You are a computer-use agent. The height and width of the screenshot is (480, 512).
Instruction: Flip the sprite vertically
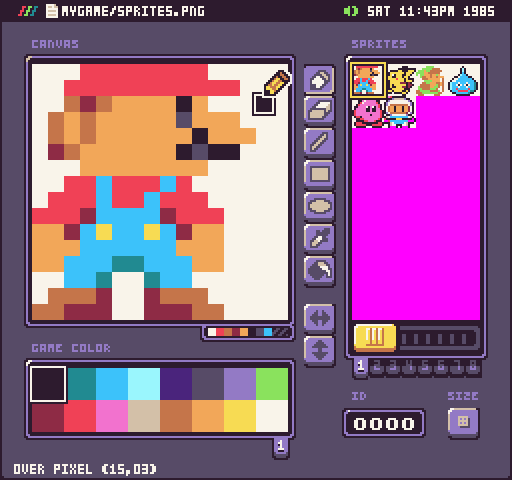pos(319,350)
